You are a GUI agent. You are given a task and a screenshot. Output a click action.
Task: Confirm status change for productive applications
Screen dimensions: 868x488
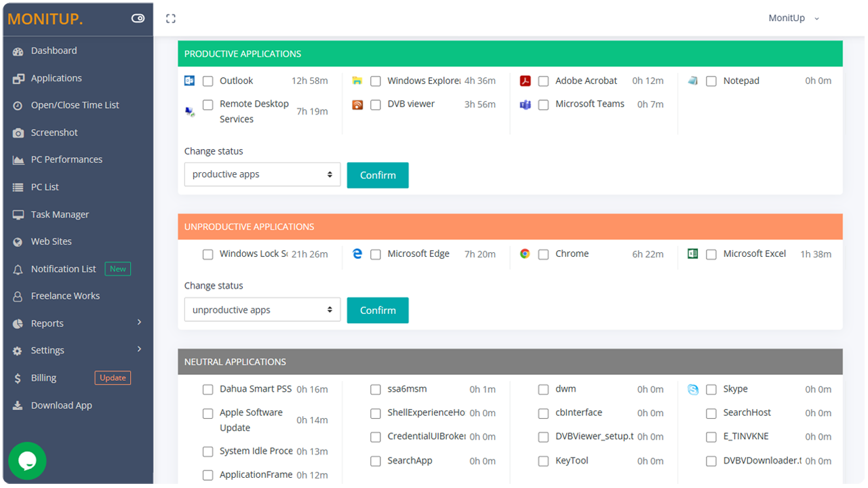click(x=378, y=175)
